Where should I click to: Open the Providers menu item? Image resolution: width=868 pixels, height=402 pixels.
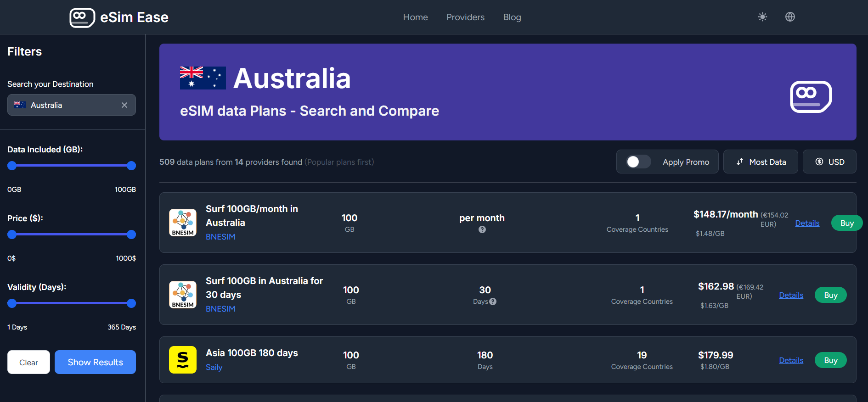pyautogui.click(x=466, y=17)
